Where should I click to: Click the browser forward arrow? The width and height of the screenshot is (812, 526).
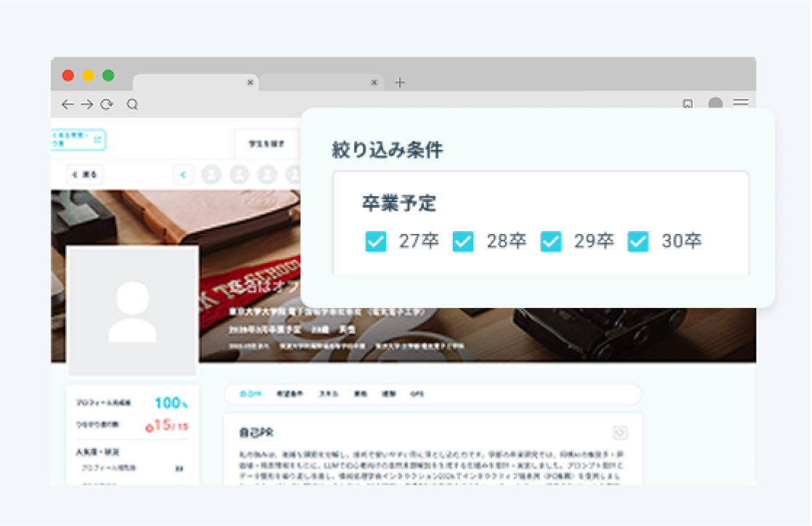[x=87, y=105]
